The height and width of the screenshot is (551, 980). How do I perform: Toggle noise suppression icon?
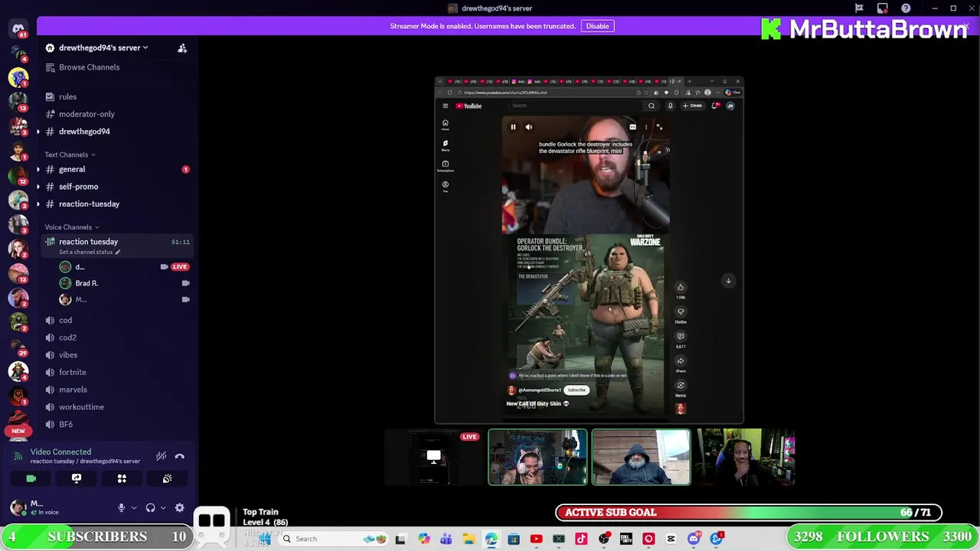coord(161,456)
